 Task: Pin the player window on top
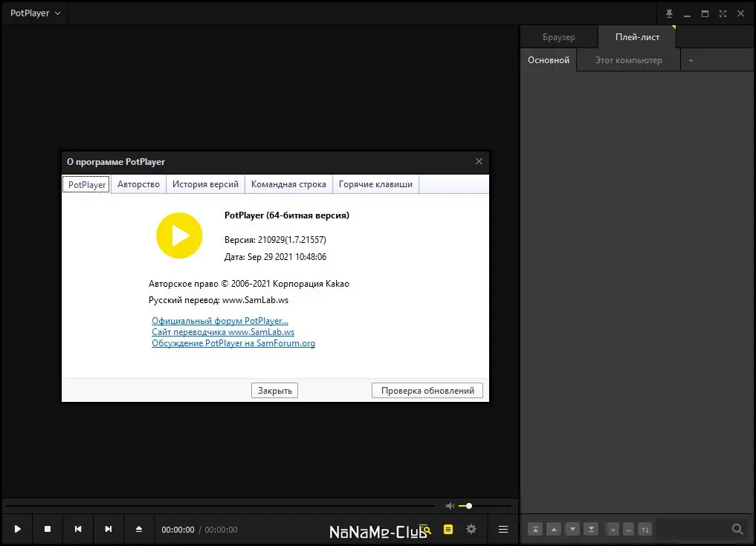point(669,13)
